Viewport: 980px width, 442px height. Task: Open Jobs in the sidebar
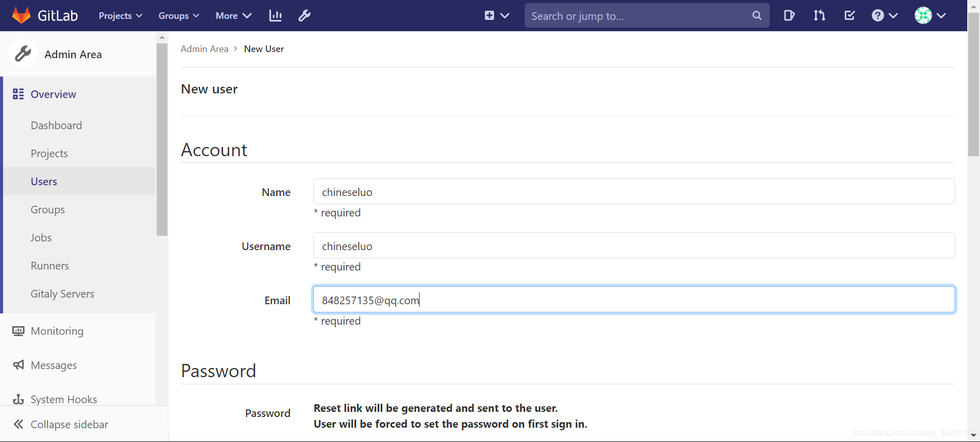(x=41, y=238)
